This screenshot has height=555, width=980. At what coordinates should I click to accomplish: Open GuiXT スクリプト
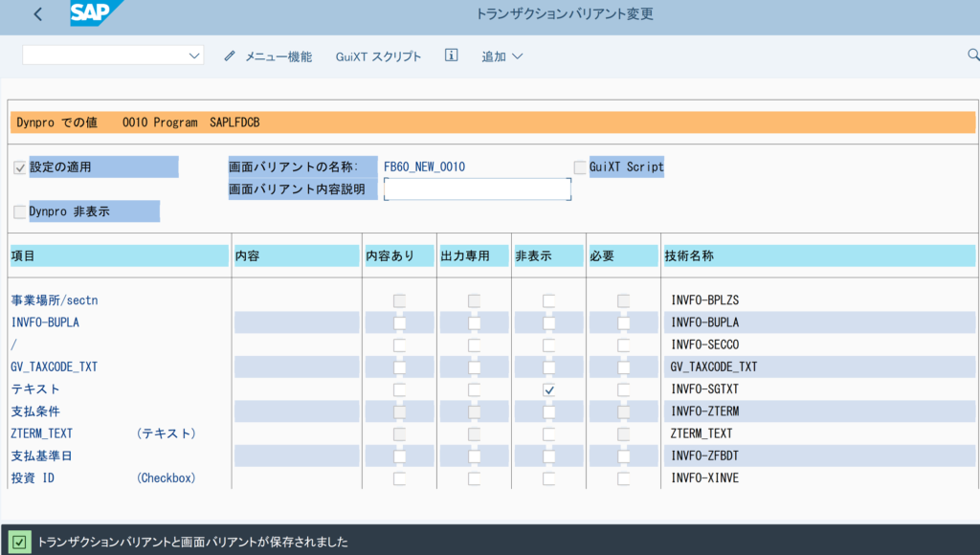(378, 56)
